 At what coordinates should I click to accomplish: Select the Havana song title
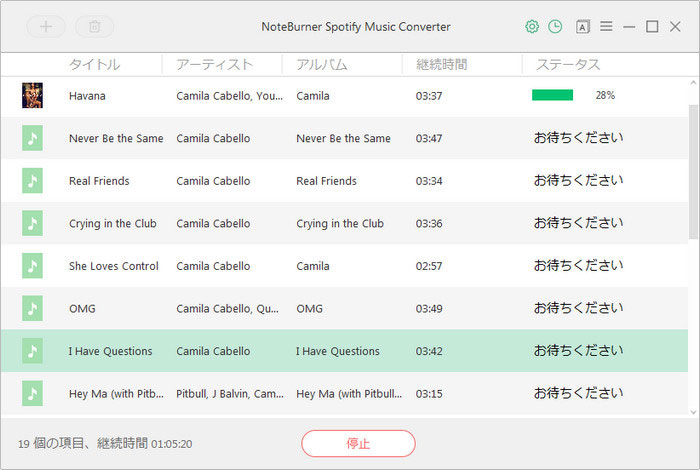point(87,96)
